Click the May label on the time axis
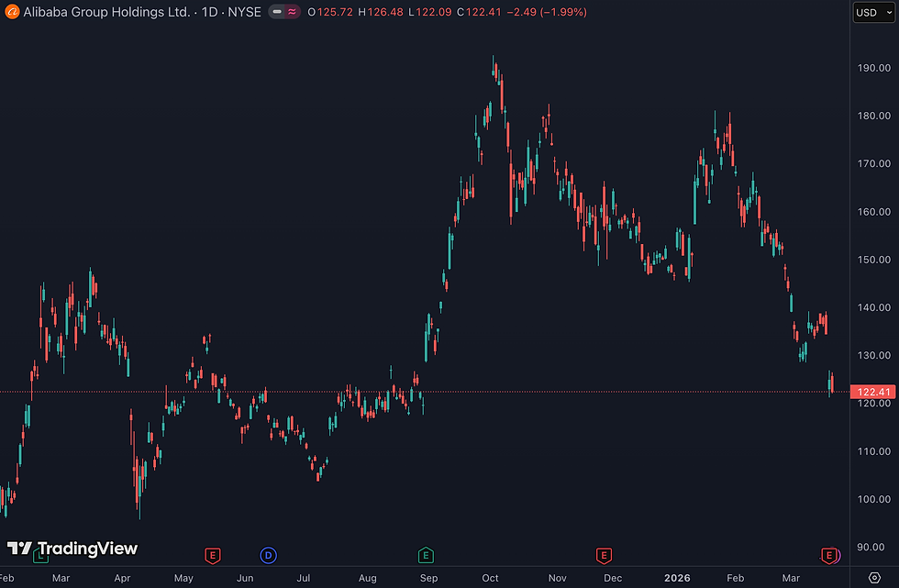Screen dimensions: 899x588 183,578
